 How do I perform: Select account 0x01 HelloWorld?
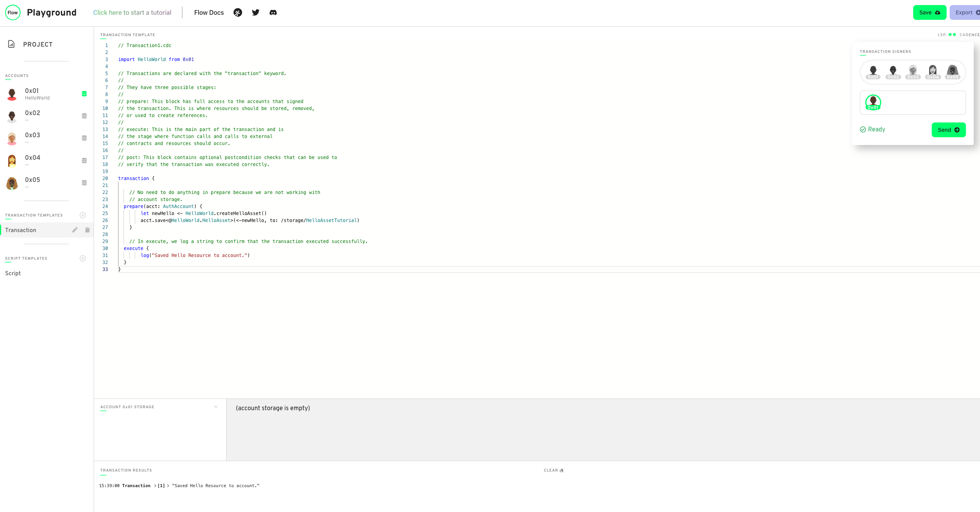(x=37, y=94)
